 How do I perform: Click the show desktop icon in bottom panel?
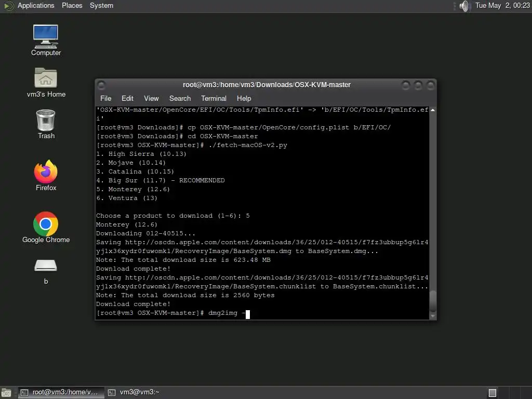tap(6, 393)
